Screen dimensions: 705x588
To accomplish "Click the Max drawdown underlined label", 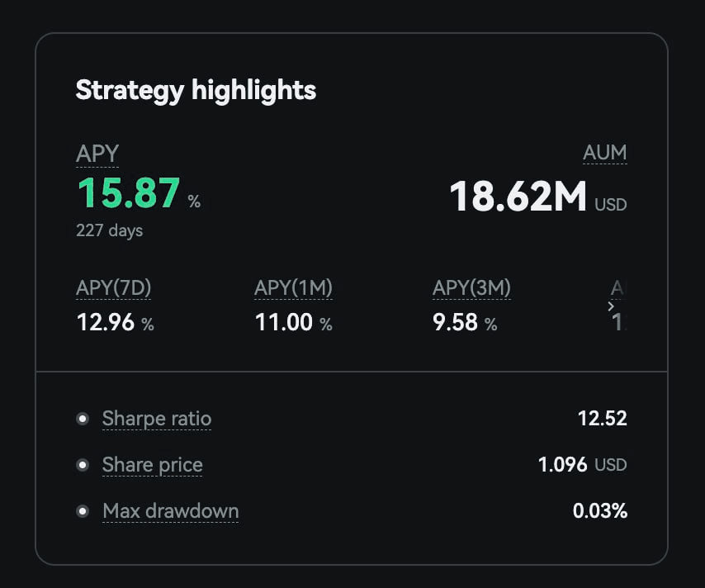I will coord(170,511).
